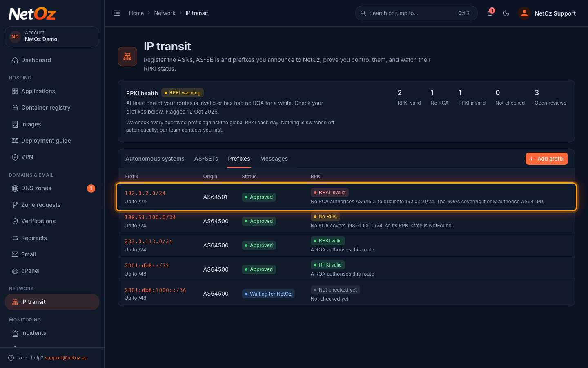Screen dimensions: 588x368
Task: Open the Messages tab
Action: click(274, 159)
